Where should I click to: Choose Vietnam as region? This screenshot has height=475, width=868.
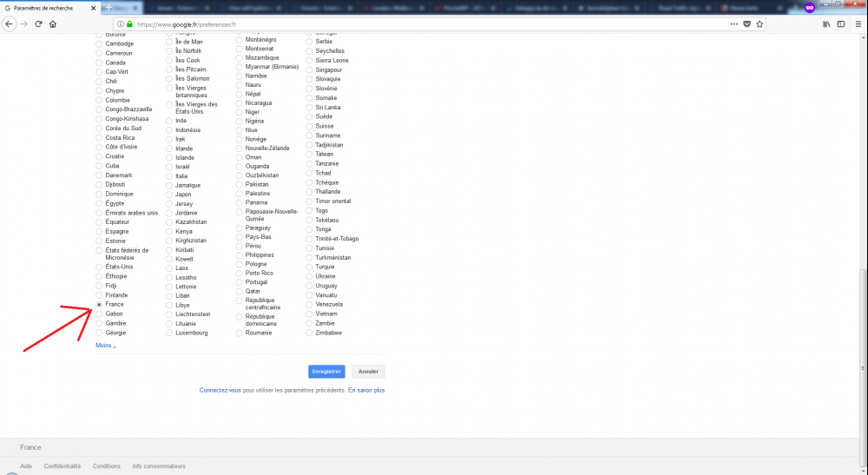310,313
